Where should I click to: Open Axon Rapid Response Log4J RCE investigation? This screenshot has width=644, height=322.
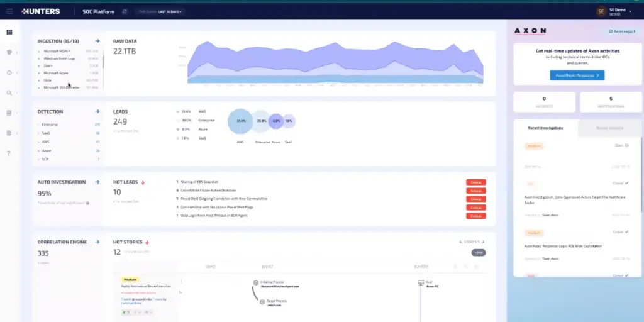point(563,246)
